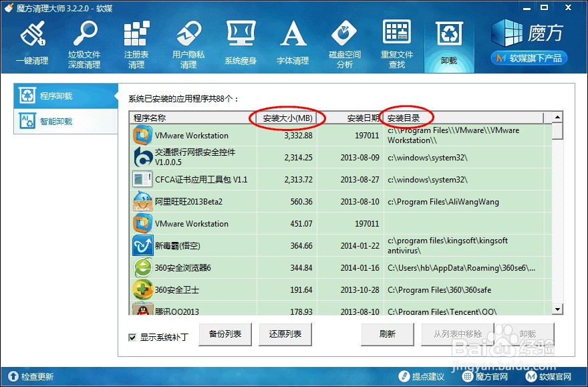The image size is (588, 387).
Task: Click the kingsoft antivirus install path
Action: tap(448, 245)
